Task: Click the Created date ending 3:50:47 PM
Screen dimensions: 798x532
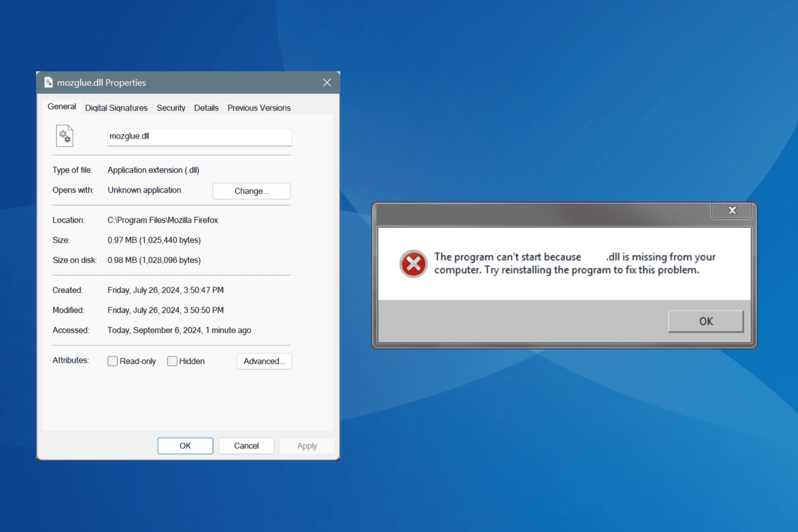Action: [166, 290]
